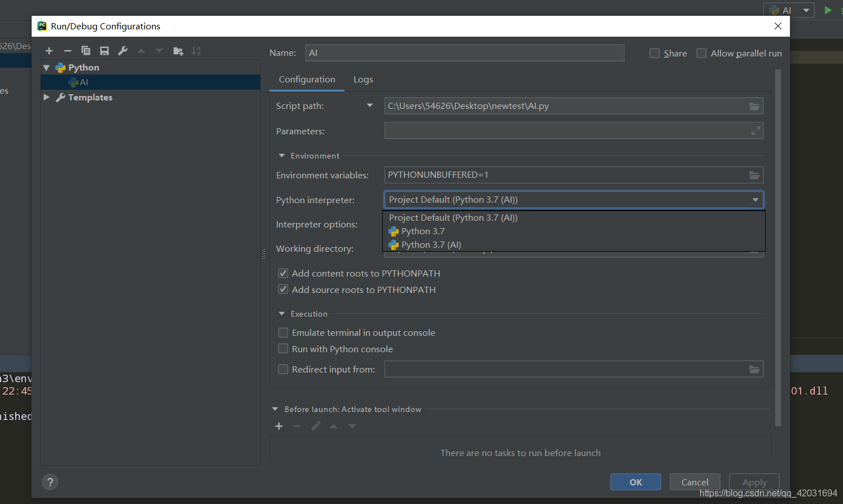Expand the Templates tree node
The height and width of the screenshot is (504, 843).
[x=46, y=97]
